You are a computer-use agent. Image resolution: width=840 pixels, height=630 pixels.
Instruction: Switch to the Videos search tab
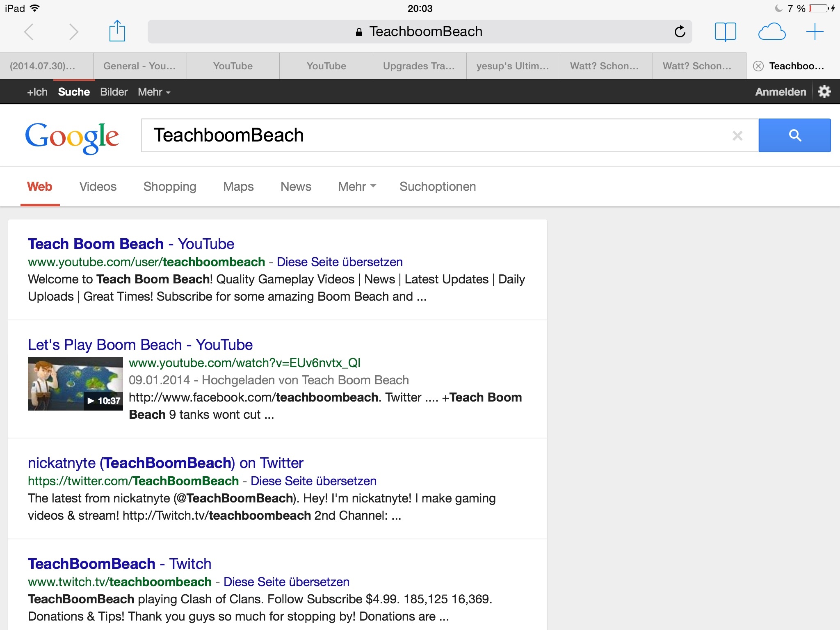(98, 187)
